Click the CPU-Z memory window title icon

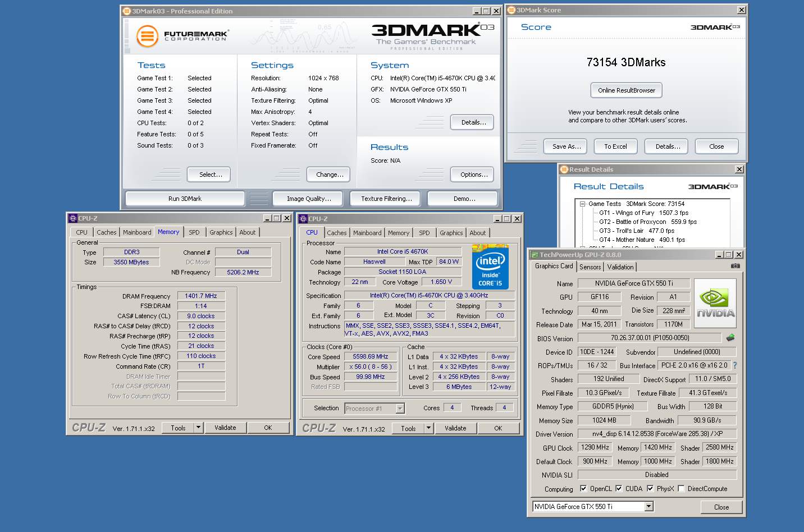coord(72,218)
